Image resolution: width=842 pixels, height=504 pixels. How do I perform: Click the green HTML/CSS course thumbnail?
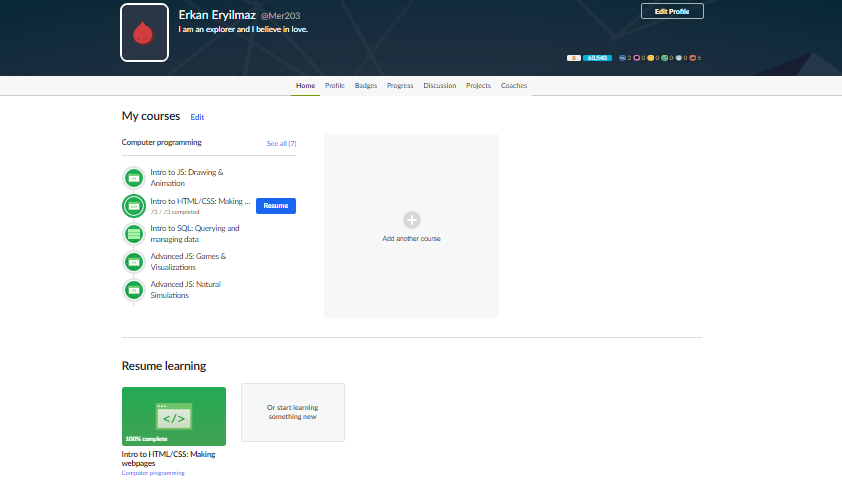[x=174, y=417]
